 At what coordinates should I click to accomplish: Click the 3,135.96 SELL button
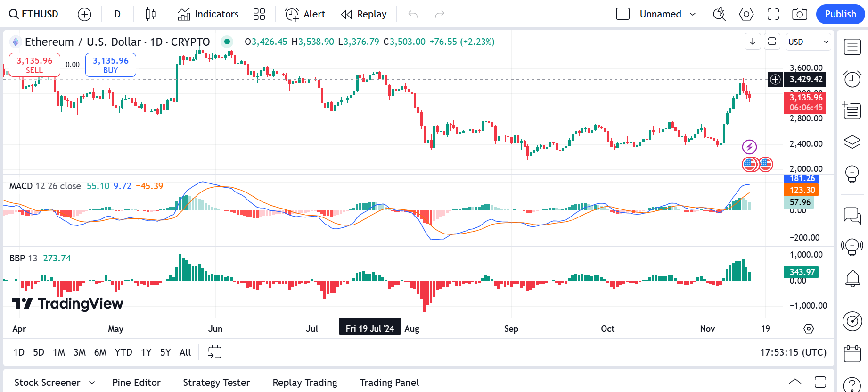(x=34, y=65)
